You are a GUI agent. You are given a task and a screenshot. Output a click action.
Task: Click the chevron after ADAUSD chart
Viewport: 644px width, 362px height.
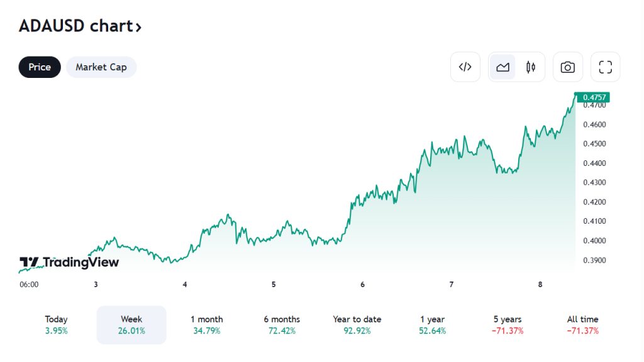138,27
